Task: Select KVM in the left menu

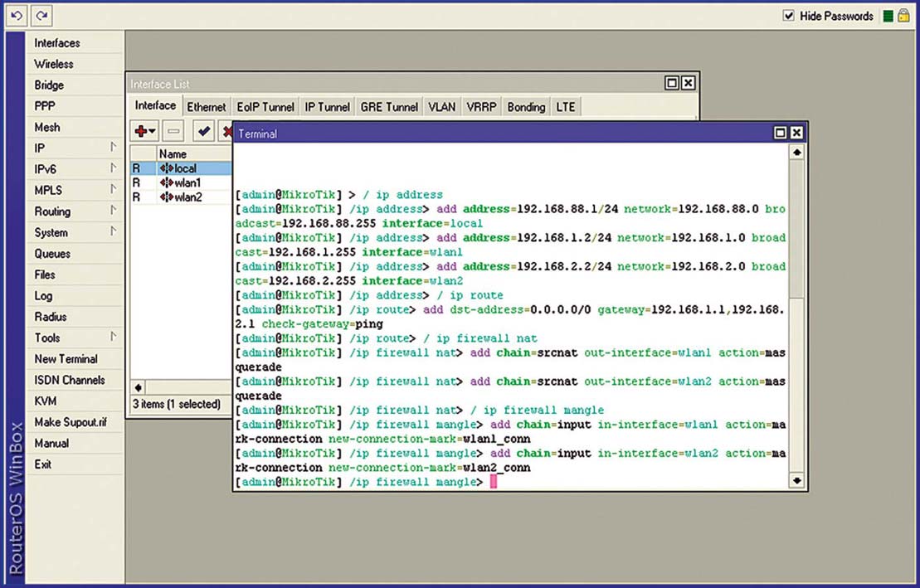Action: tap(75, 401)
